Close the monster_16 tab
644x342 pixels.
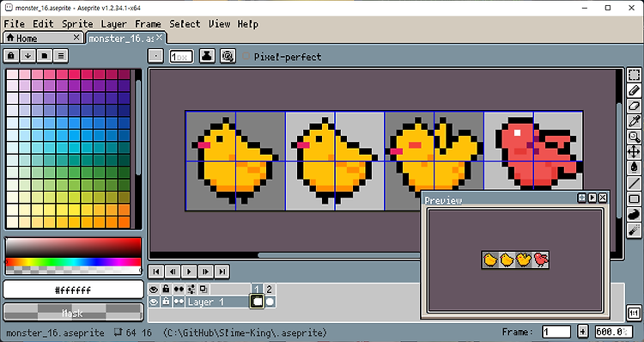(160, 38)
